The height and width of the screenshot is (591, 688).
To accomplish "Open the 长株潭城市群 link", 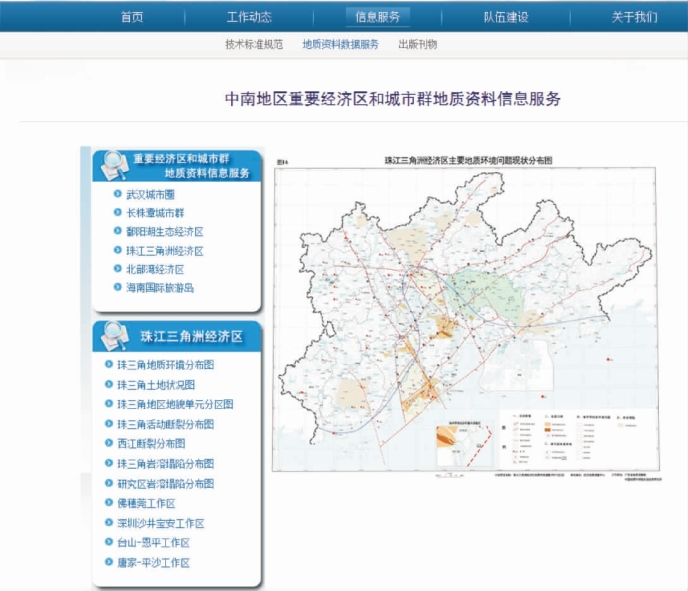I will [155, 213].
